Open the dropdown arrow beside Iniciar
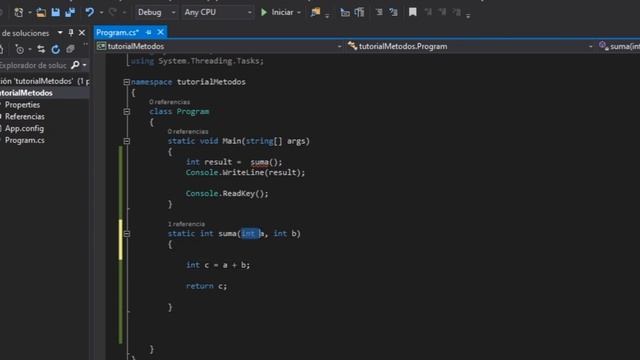This screenshot has height=360, width=640. 299,13
